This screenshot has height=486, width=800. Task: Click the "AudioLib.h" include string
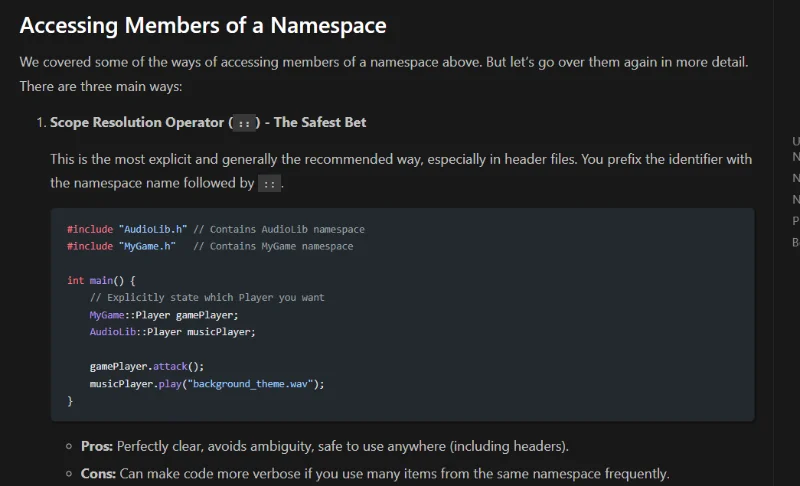click(x=152, y=229)
